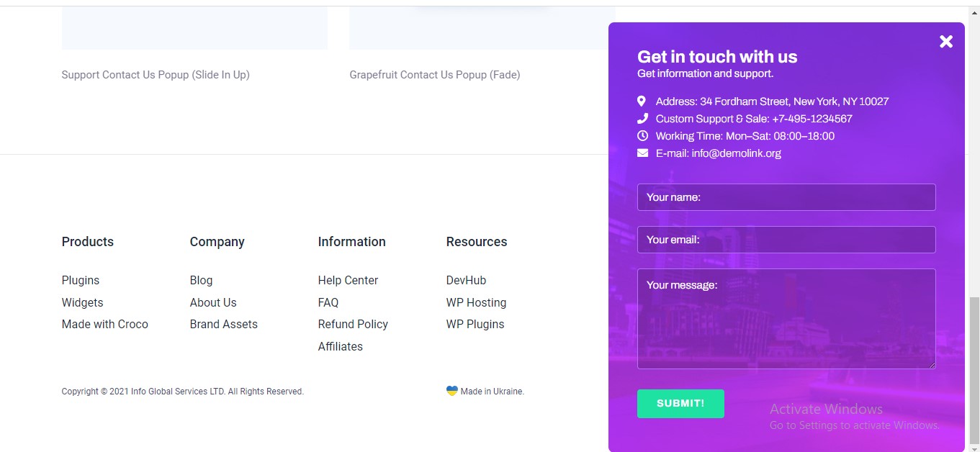Viewport: 980px width, 452px height.
Task: Visit the Help Center link
Action: 348,281
